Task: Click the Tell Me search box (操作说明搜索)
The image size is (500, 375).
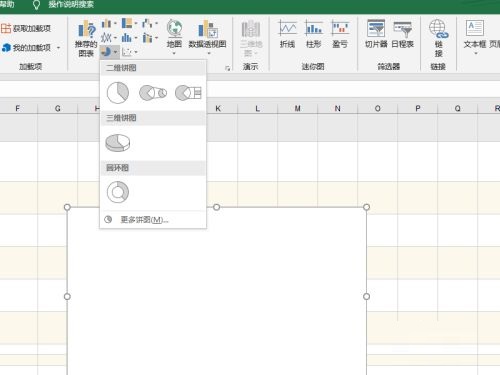Action: (71, 5)
